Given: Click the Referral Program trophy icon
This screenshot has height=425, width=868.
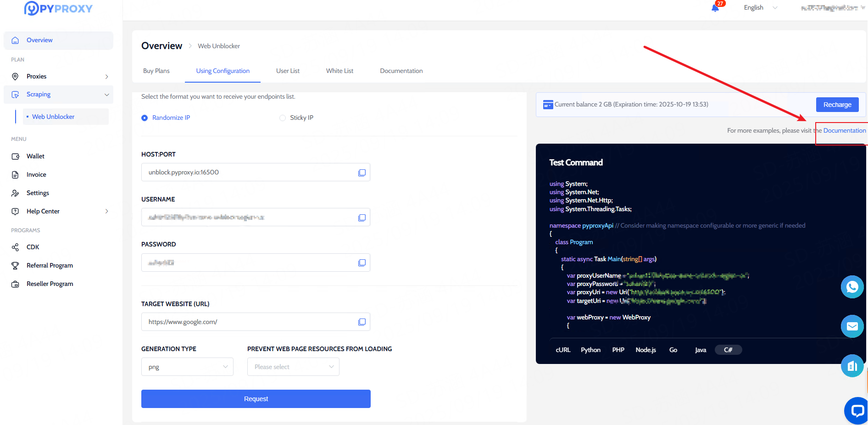Looking at the screenshot, I should (15, 266).
